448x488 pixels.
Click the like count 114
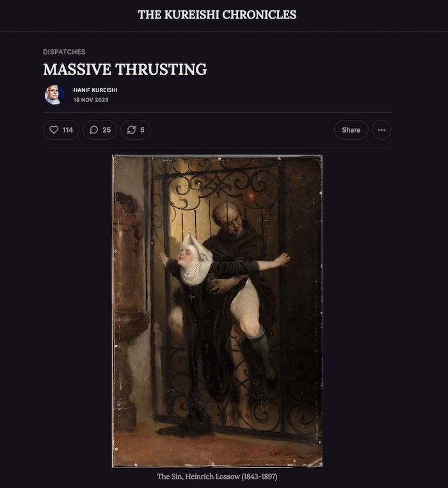point(67,130)
